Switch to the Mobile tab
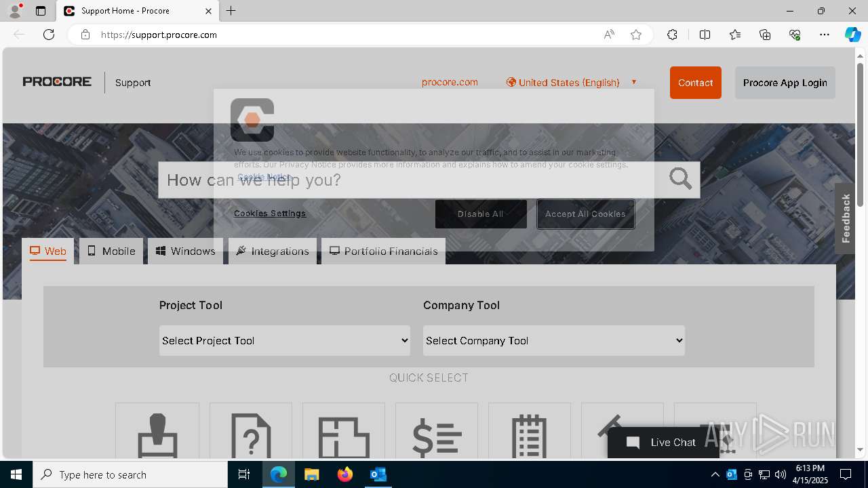The width and height of the screenshot is (868, 488). tap(111, 251)
